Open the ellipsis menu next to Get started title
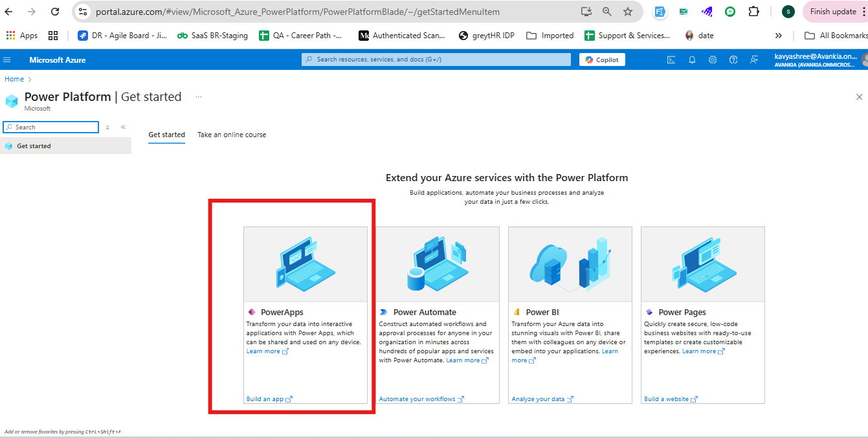The image size is (868, 438). click(x=199, y=97)
